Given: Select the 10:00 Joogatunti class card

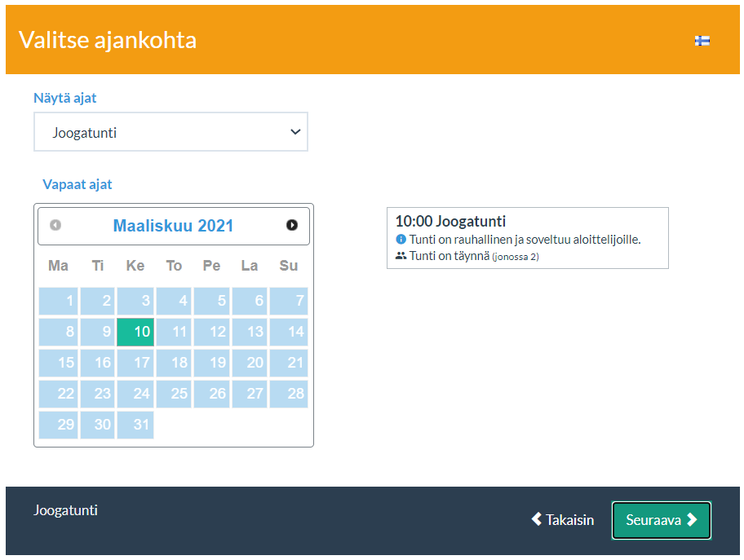Looking at the screenshot, I should [x=528, y=238].
